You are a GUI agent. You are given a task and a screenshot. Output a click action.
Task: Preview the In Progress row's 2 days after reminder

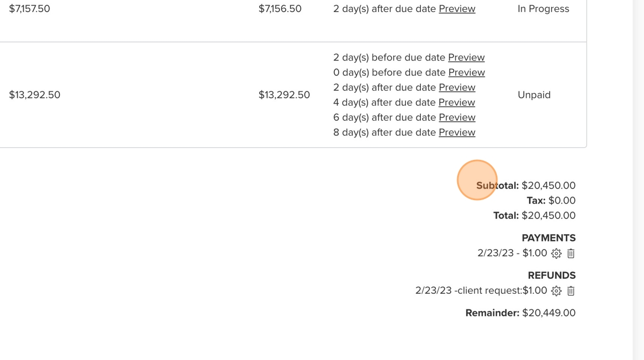[457, 9]
